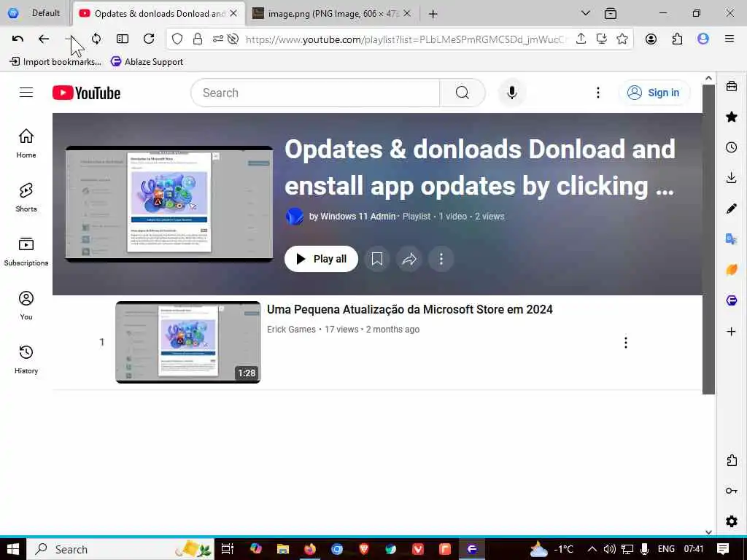747x560 pixels.
Task: Open bookmarks star panel in sidebar
Action: (x=731, y=117)
